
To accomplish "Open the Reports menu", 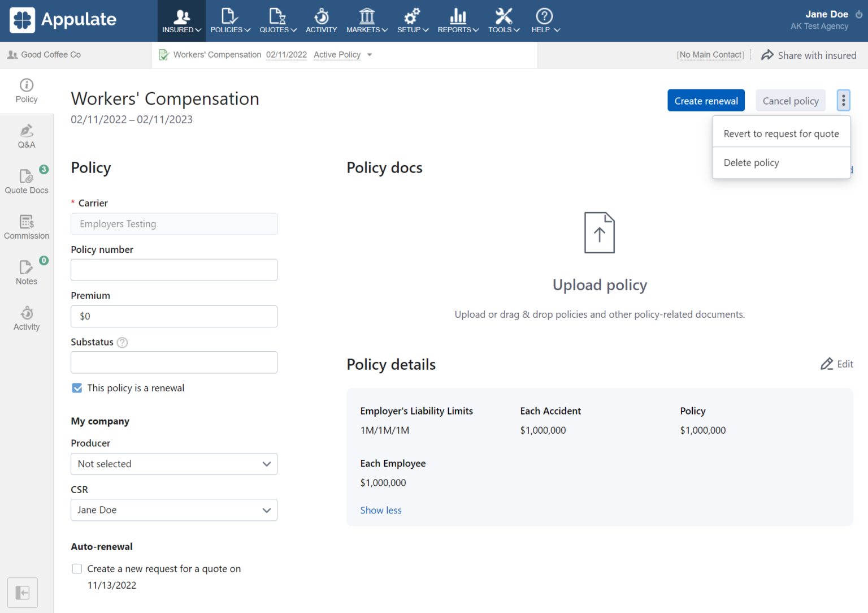I will coord(458,21).
